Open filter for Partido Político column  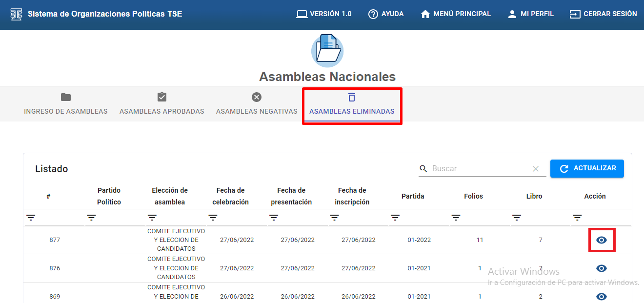91,218
